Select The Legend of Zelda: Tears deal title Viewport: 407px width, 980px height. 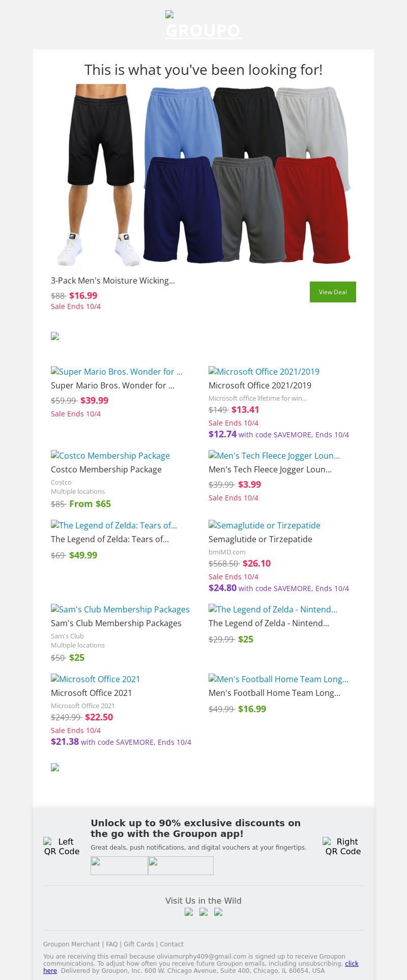tap(110, 539)
